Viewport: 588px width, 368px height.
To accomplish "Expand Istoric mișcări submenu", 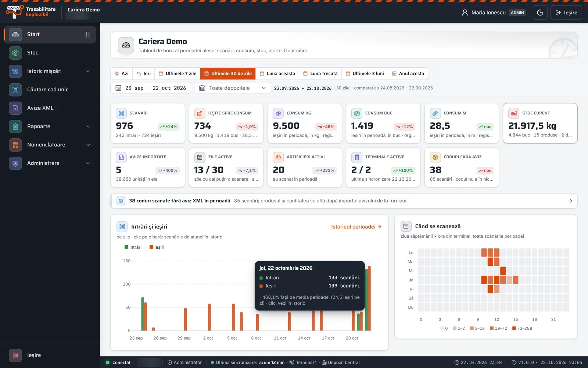I will [88, 71].
